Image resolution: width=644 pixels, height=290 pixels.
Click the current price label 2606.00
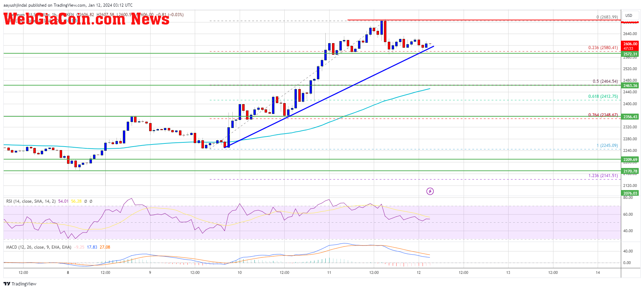point(630,44)
